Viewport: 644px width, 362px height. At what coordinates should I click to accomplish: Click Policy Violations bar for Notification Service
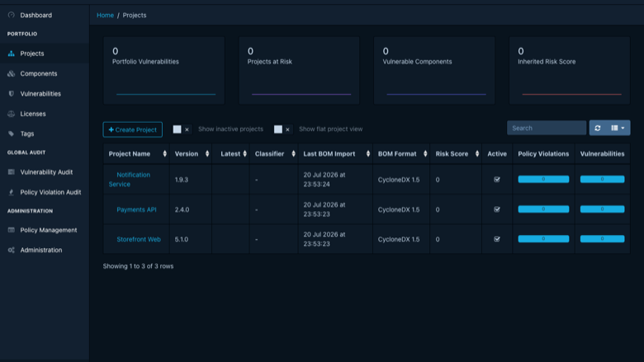coord(543,179)
